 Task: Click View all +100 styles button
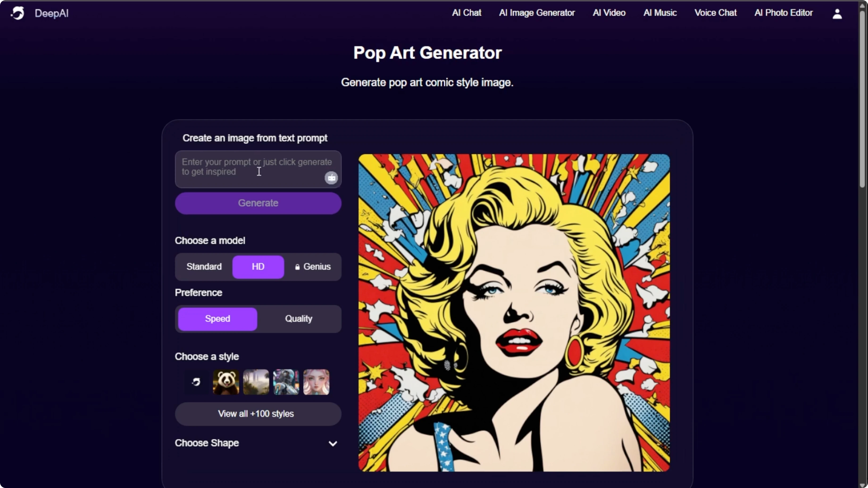point(258,414)
